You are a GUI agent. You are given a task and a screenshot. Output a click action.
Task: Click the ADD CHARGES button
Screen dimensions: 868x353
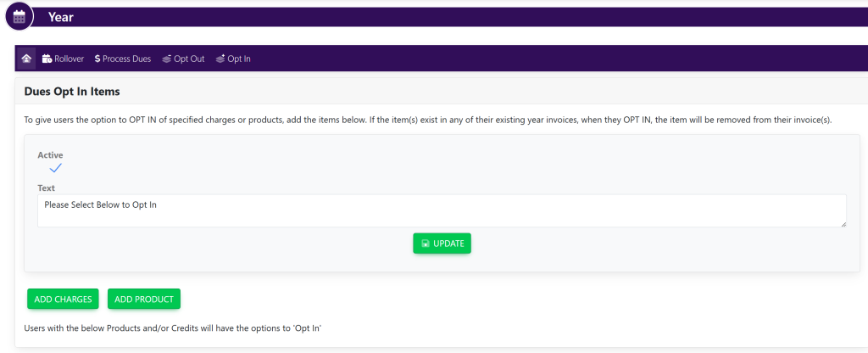(64, 299)
